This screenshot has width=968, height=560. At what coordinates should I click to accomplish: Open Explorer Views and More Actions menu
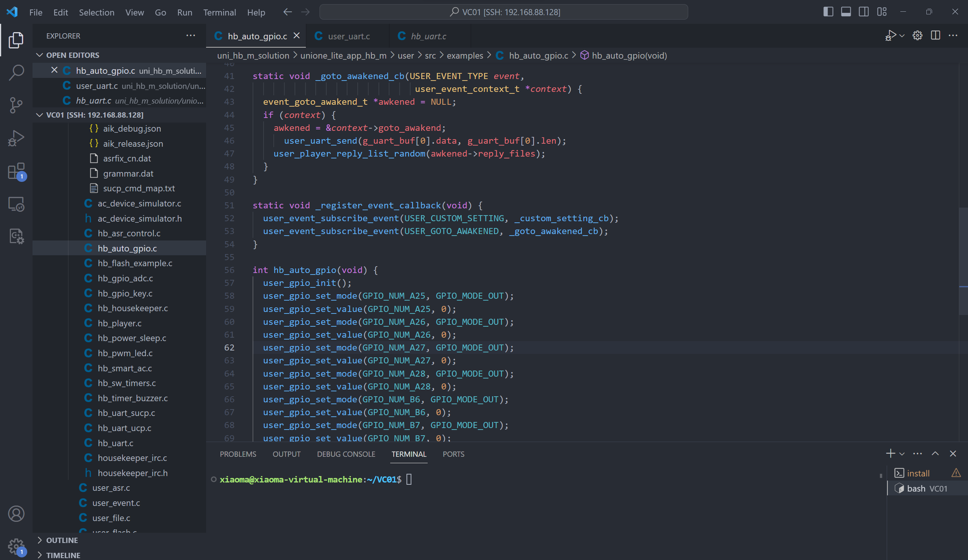191,36
